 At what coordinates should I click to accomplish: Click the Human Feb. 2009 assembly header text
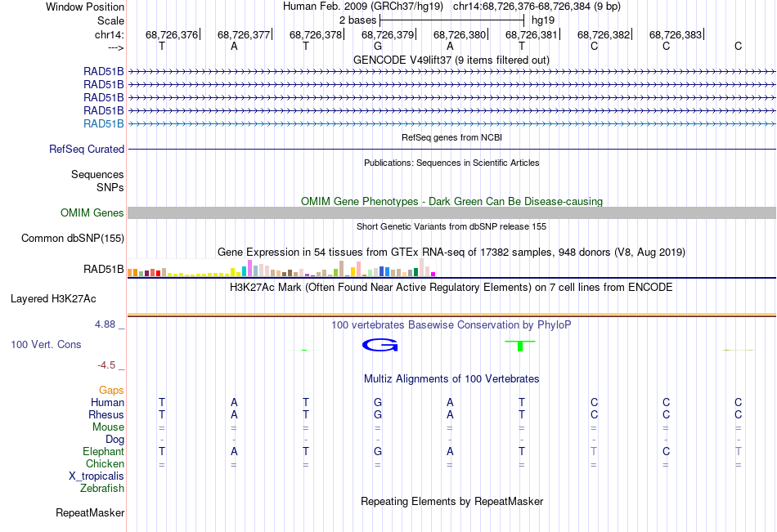tap(362, 7)
